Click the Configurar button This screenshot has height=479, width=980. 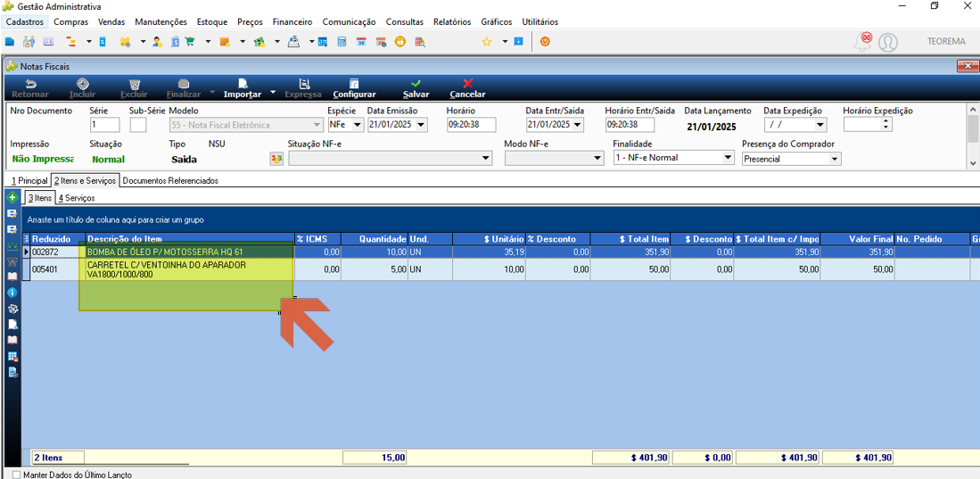click(x=354, y=89)
